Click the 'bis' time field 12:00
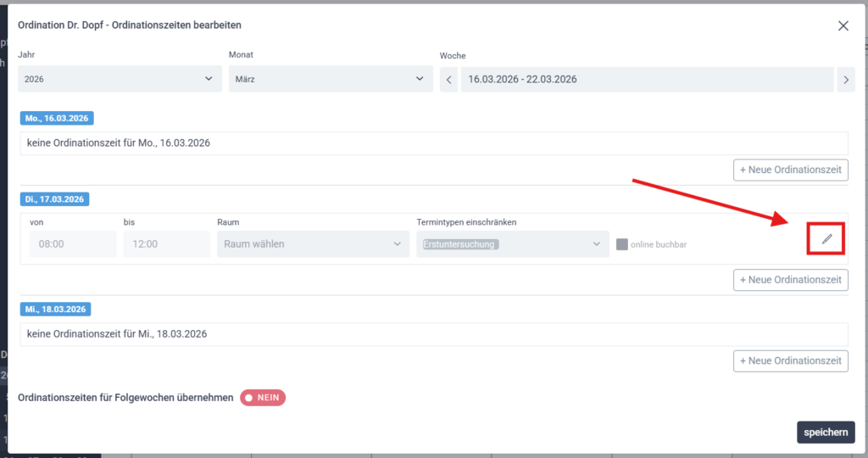The image size is (868, 458). point(166,244)
